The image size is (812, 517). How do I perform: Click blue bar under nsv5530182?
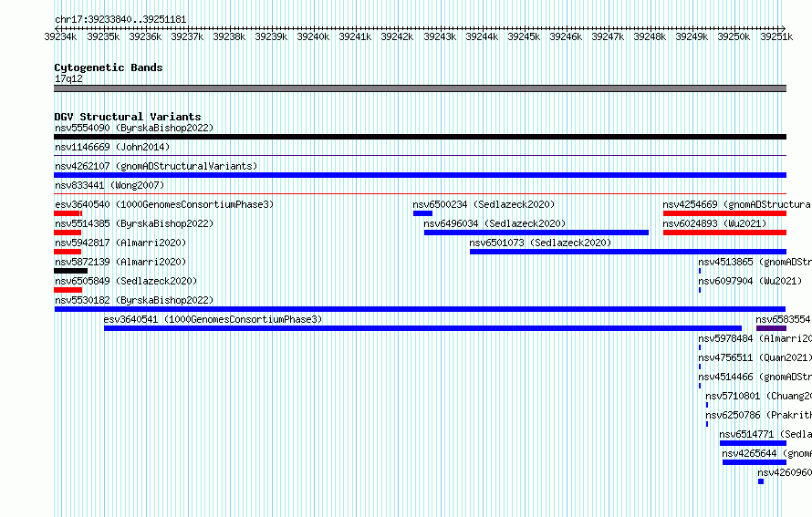(420, 309)
